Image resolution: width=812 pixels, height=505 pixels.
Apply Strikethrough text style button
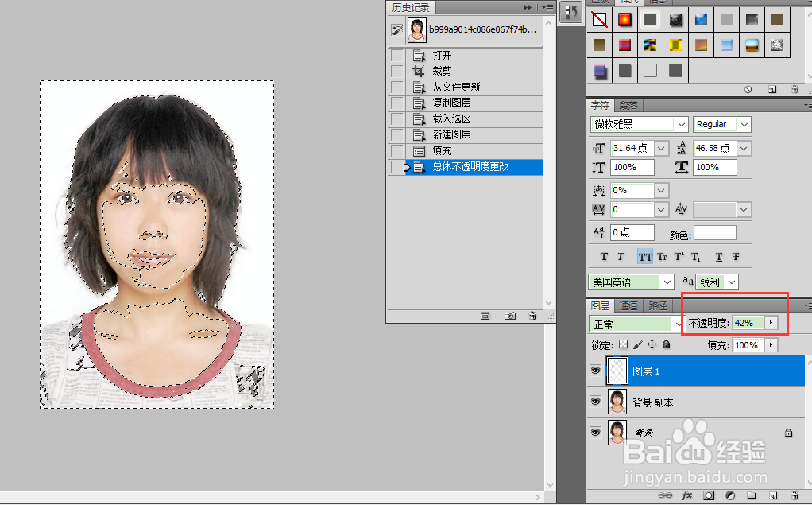(x=736, y=257)
